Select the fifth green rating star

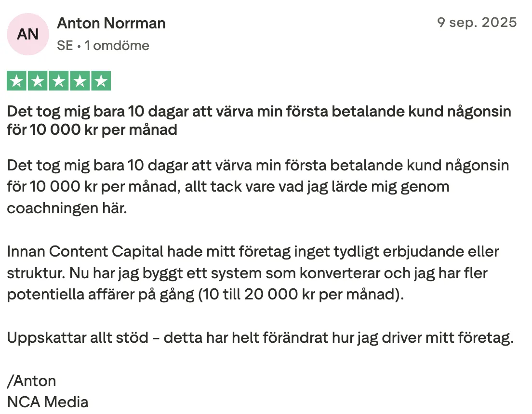[x=101, y=81]
